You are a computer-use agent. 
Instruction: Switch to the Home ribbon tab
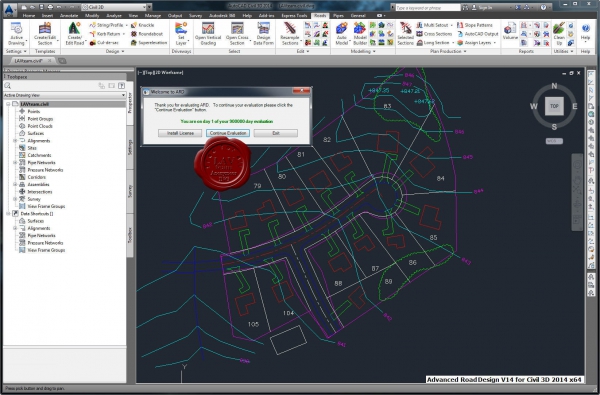point(29,16)
